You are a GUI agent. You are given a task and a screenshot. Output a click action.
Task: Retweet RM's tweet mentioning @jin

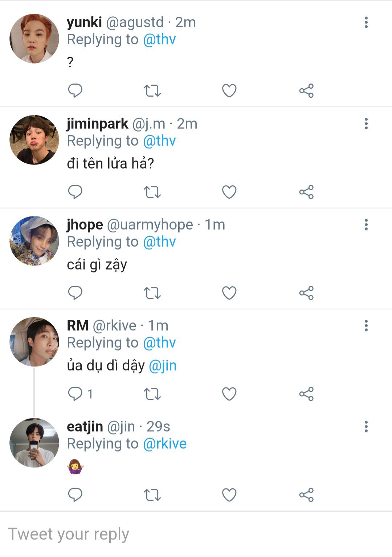152,394
